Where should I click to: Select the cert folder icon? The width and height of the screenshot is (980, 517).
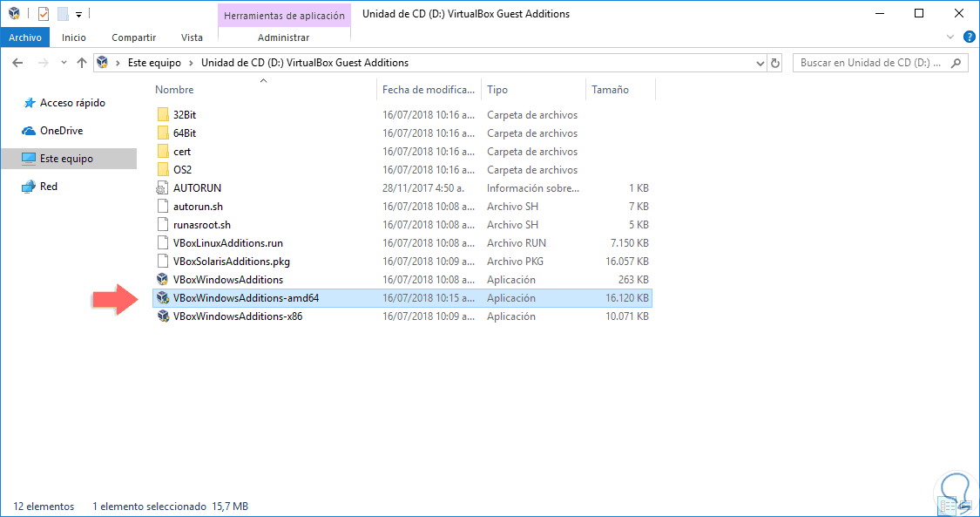click(163, 152)
